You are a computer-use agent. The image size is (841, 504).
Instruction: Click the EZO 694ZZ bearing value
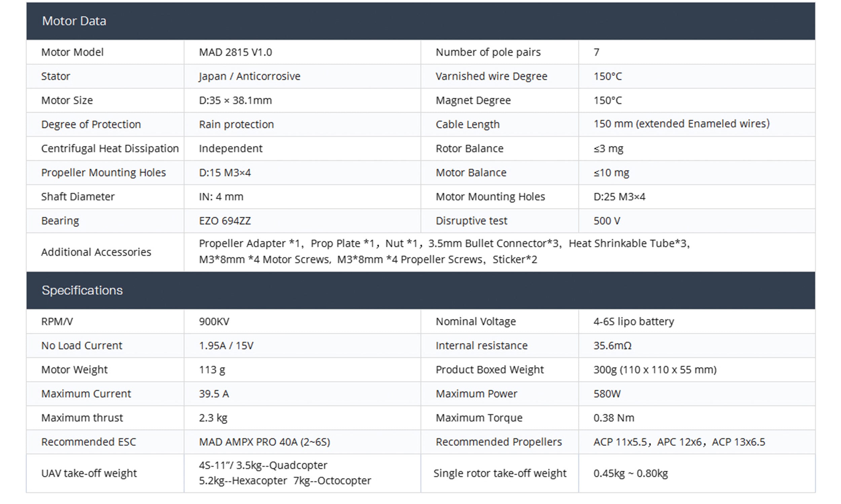(225, 221)
